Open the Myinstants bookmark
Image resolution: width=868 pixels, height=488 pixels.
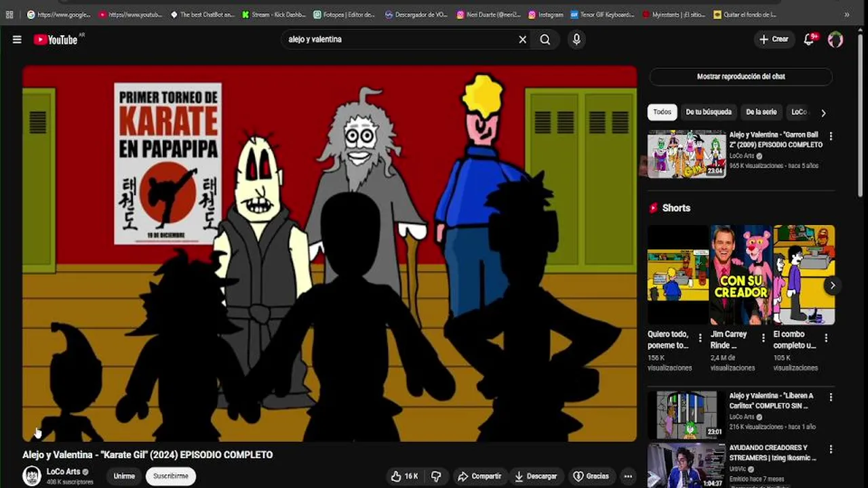pyautogui.click(x=674, y=14)
